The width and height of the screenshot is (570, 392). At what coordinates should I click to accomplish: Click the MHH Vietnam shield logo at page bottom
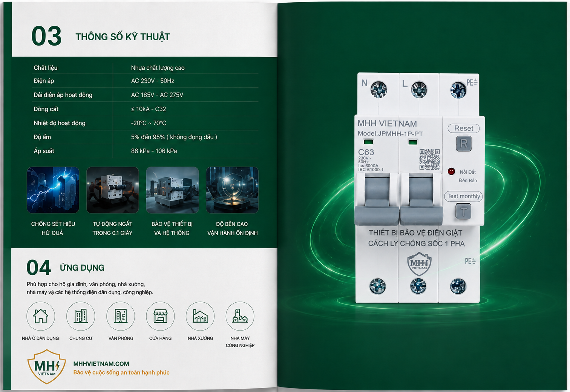tap(47, 366)
